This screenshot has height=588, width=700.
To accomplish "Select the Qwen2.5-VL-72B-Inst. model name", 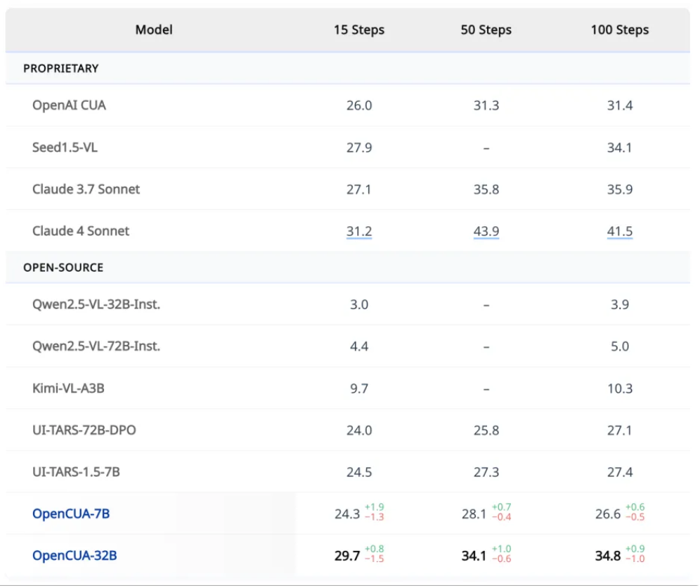I will pyautogui.click(x=96, y=346).
